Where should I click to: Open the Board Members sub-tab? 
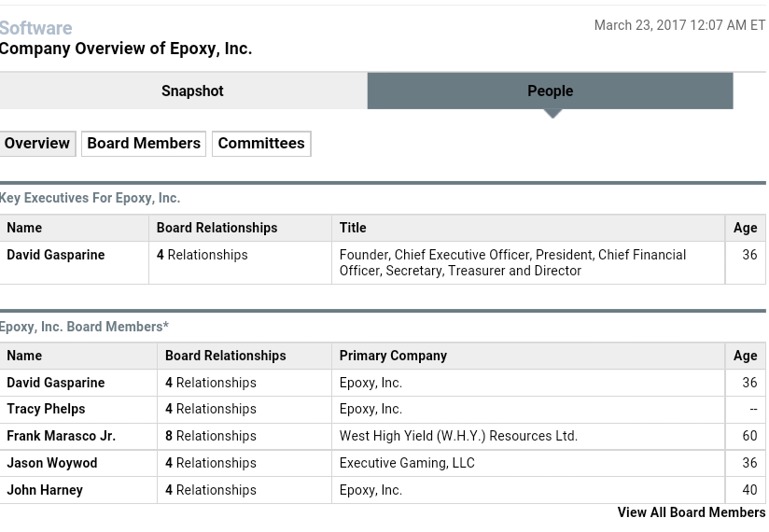[143, 143]
